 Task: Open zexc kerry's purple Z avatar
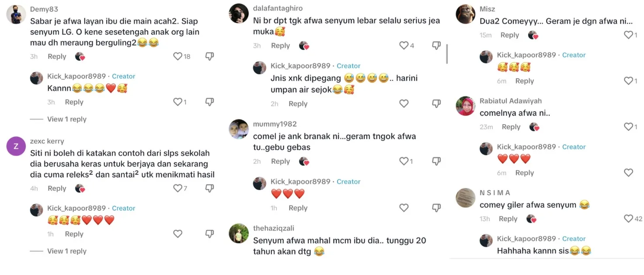coord(16,146)
